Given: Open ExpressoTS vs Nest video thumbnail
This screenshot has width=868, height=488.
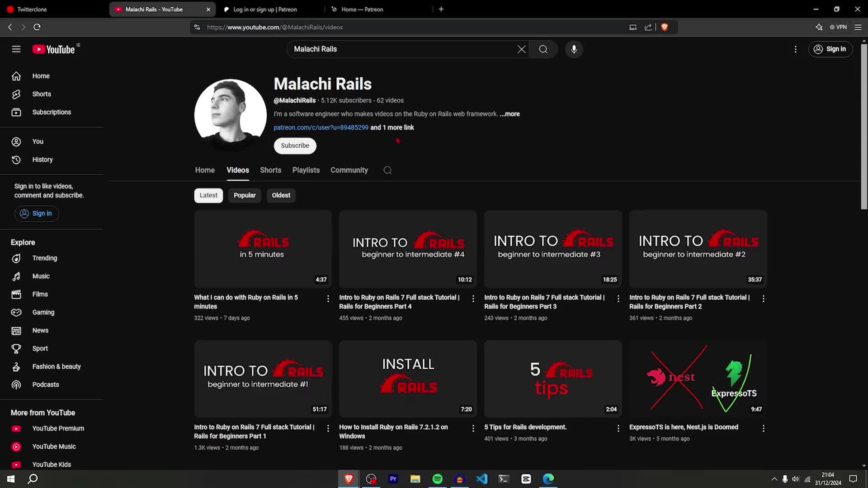Looking at the screenshot, I should click(698, 379).
